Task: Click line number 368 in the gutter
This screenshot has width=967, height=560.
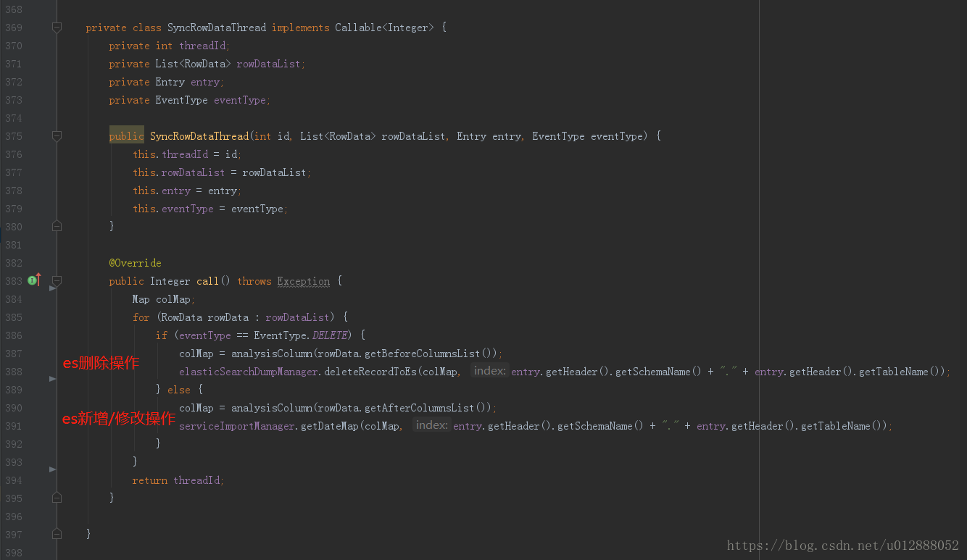Action: [13, 9]
